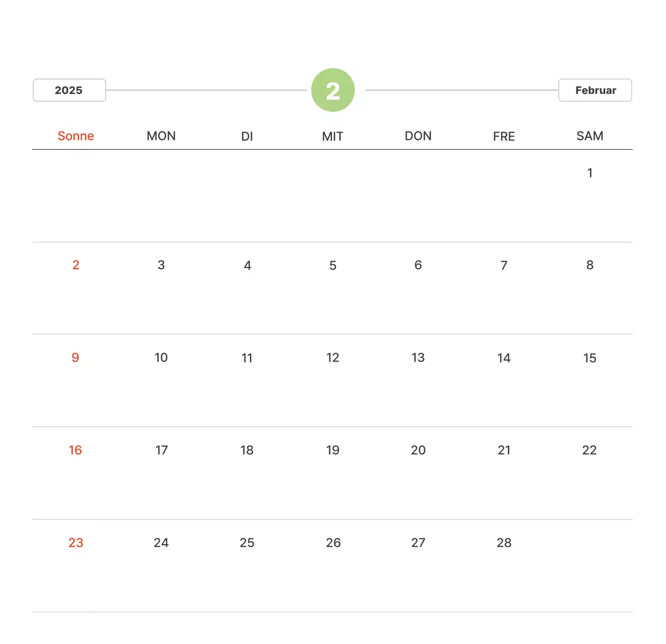Choose day 8 in the calendar

[590, 265]
